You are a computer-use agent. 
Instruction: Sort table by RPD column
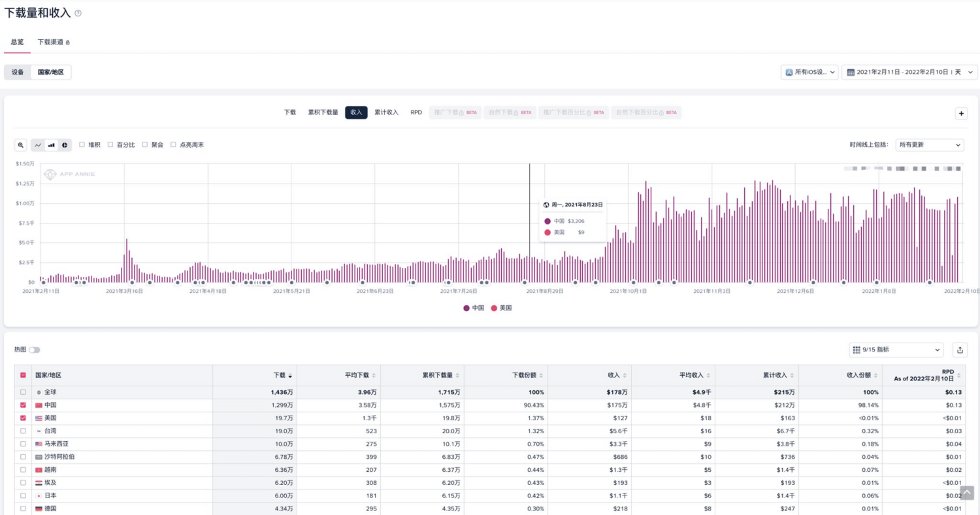point(959,376)
